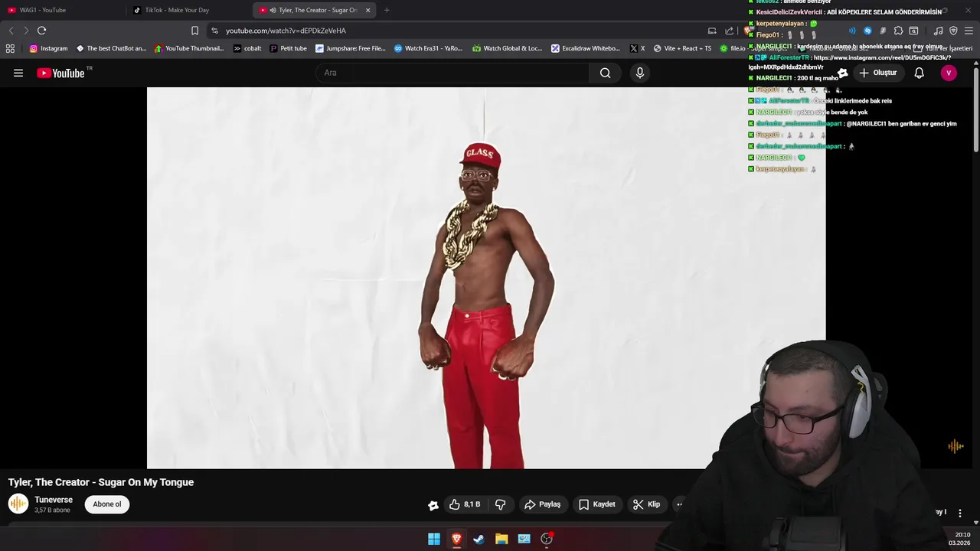Screen dimensions: 980x551
Task: Focus the Ara search field
Action: 452,73
